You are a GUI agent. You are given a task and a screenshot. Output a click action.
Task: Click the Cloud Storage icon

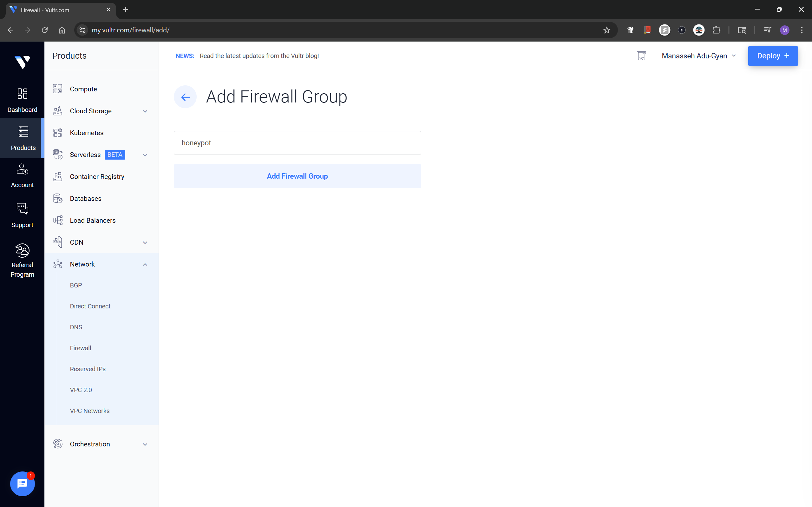point(58,111)
